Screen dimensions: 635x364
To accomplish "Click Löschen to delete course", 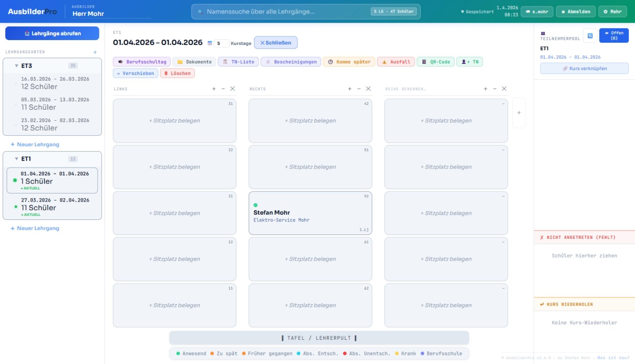I will click(177, 73).
